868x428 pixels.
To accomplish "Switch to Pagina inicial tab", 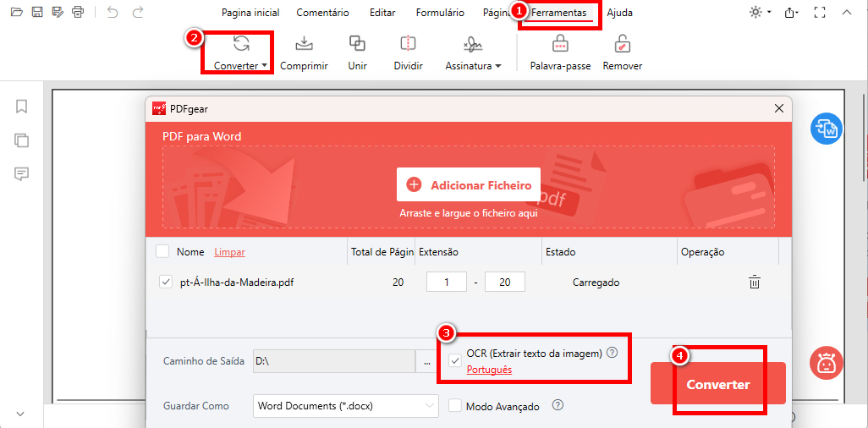I will (x=250, y=12).
